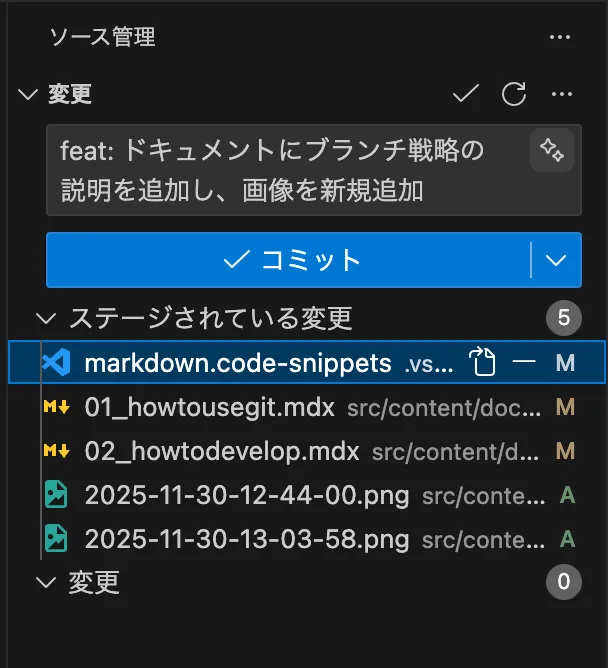The width and height of the screenshot is (608, 668).
Task: Click open file icon on markdown.code-snippets
Action: [x=483, y=362]
